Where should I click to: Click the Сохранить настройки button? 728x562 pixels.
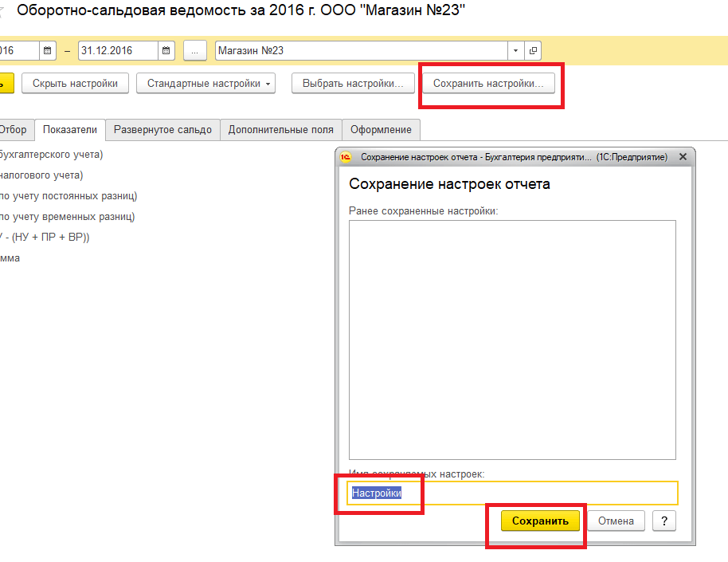click(487, 84)
